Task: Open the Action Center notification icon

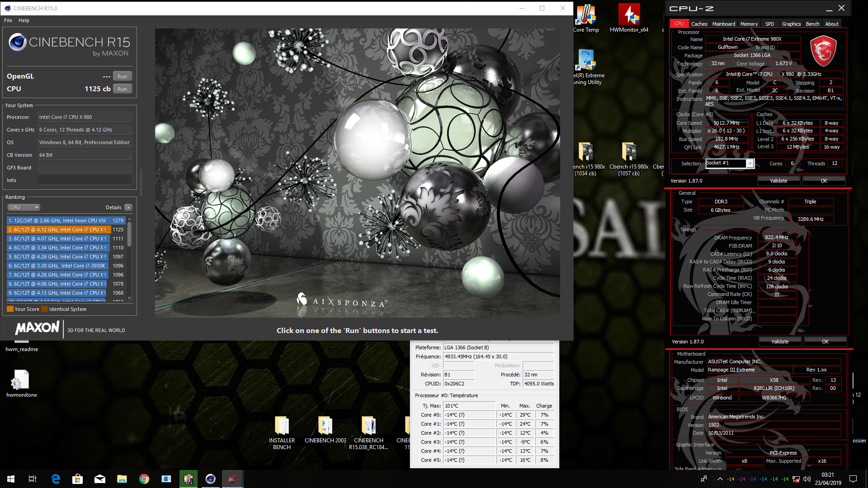Action: click(853, 479)
